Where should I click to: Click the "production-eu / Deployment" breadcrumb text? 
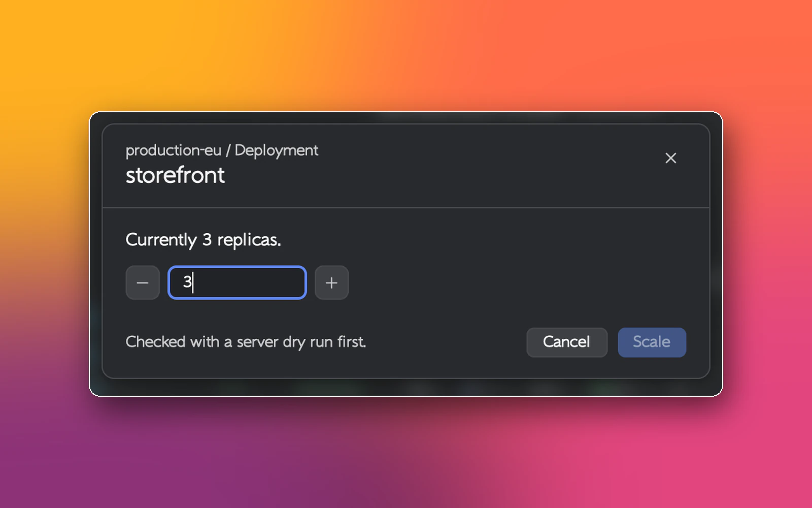click(222, 150)
